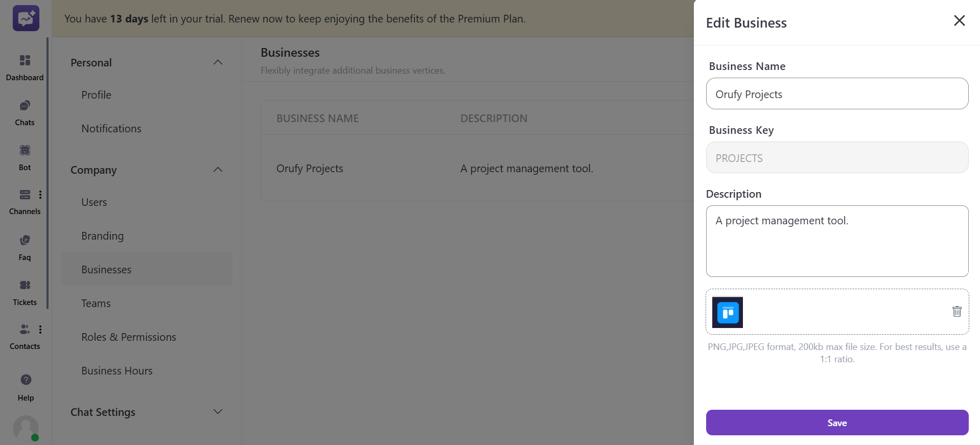Viewport: 980px width, 445px height.
Task: Open the Tickets sidebar icon
Action: coord(25,285)
